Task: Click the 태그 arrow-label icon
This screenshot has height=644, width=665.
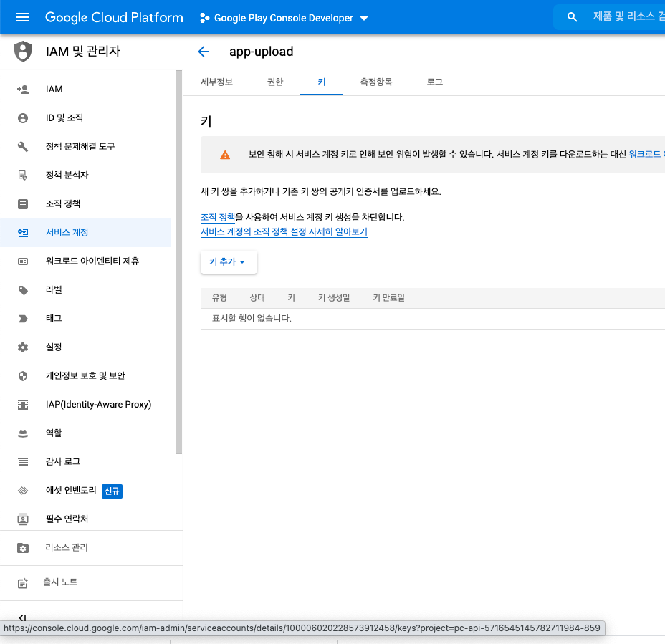Action: (x=23, y=319)
